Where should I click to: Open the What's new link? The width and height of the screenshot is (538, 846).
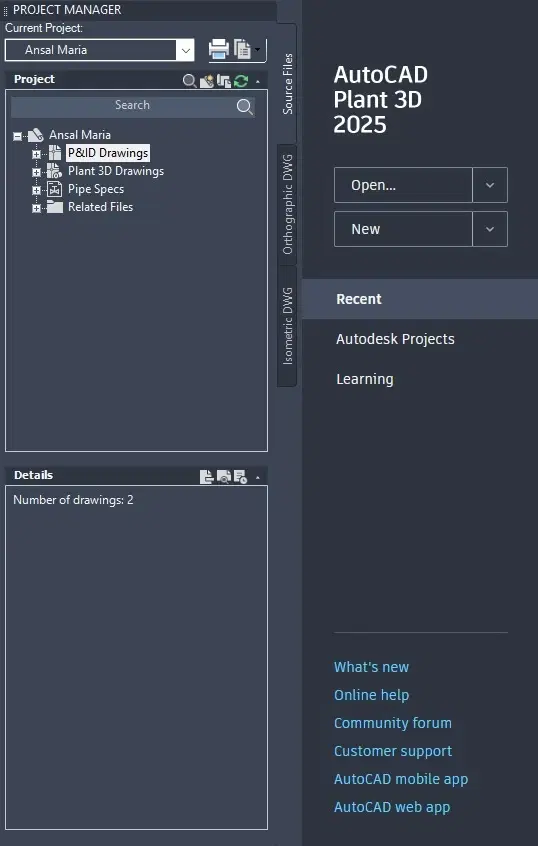(x=371, y=667)
